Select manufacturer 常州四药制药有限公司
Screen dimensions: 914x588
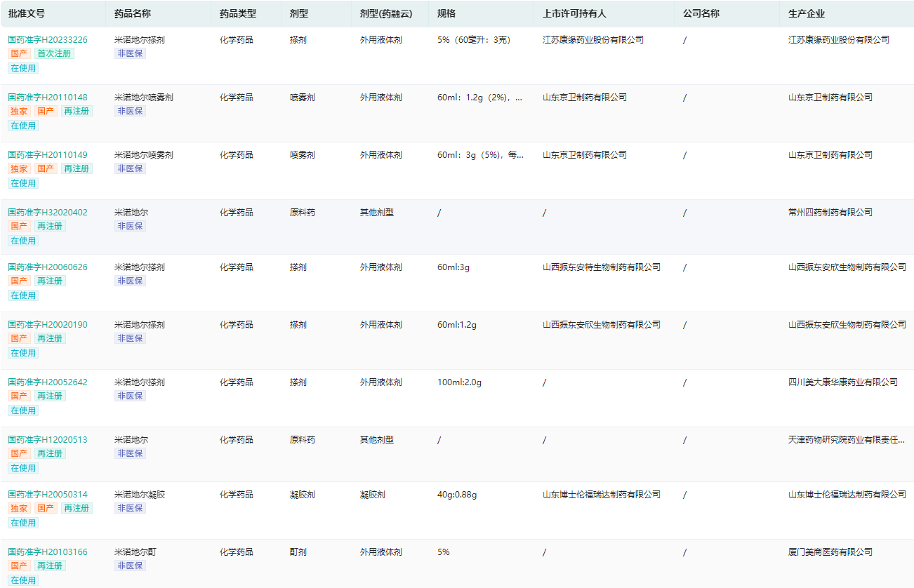click(x=830, y=213)
